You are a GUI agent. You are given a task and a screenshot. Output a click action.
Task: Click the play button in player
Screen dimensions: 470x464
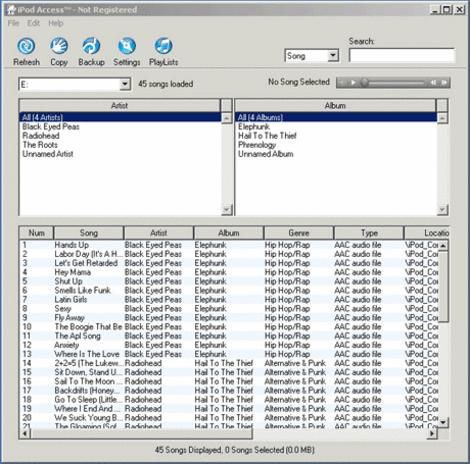[353, 82]
